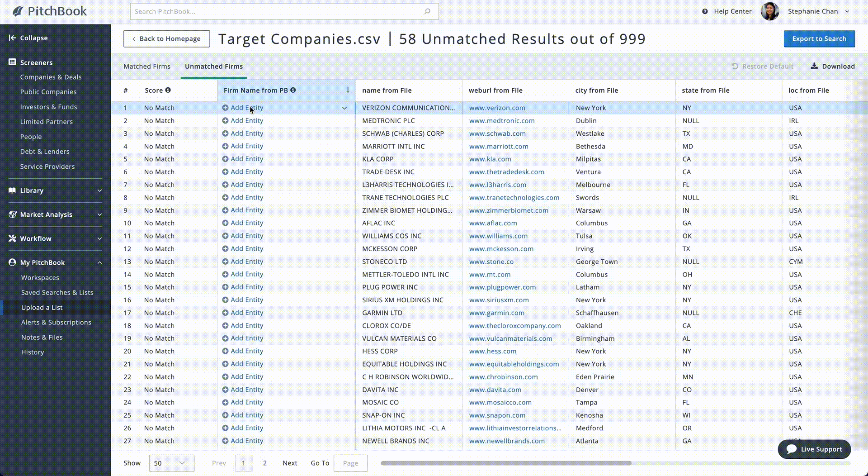Image resolution: width=868 pixels, height=476 pixels.
Task: Click the Go To Page input box
Action: click(x=350, y=463)
